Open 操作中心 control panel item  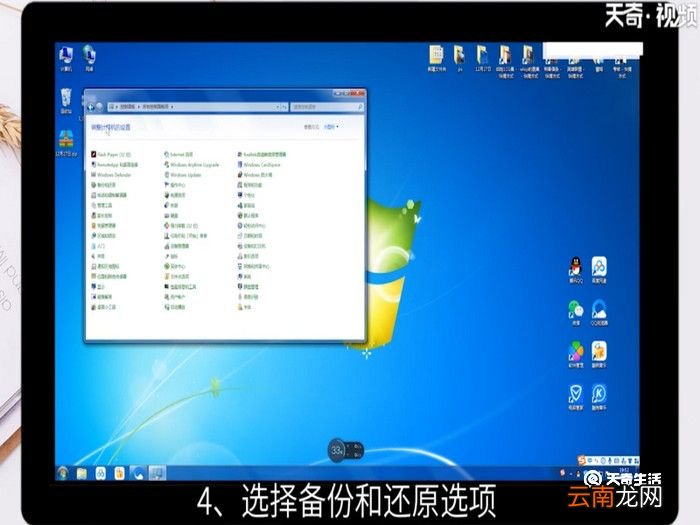175,185
